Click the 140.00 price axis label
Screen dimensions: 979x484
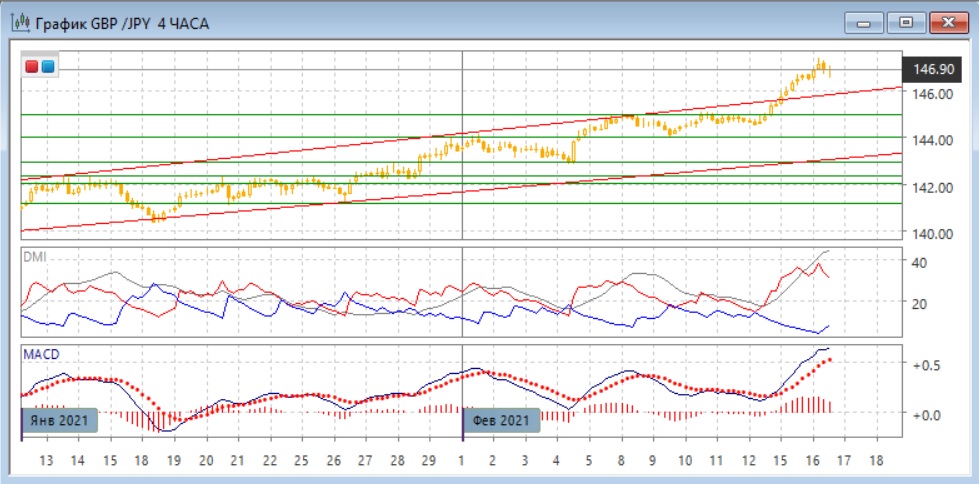tap(932, 233)
